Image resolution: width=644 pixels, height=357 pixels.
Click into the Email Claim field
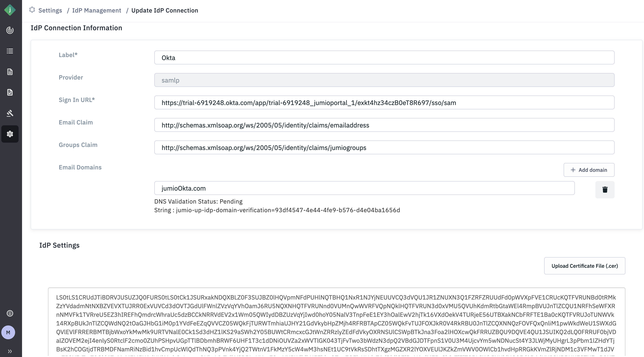pos(384,125)
